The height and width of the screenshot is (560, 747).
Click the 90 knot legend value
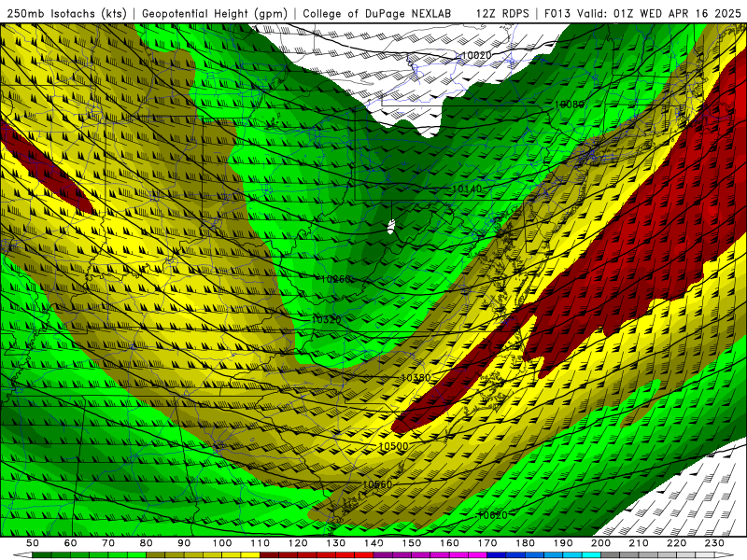coord(184,543)
